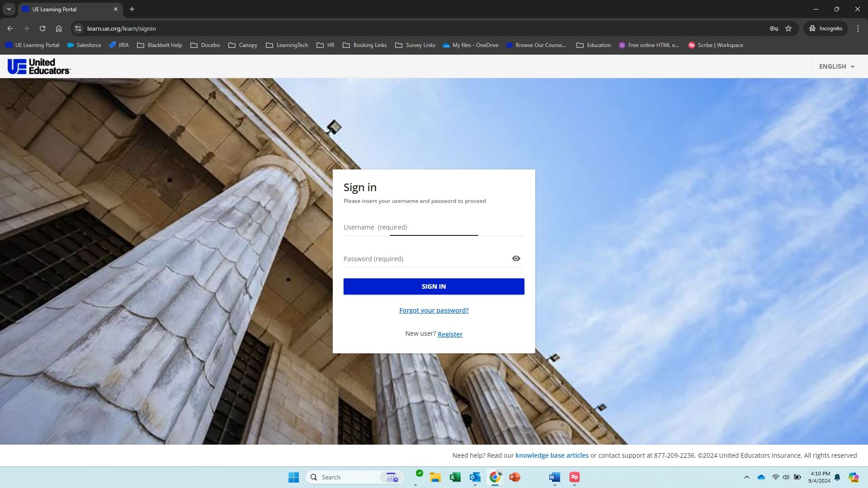Open the JIRA bookmark
868x488 pixels.
click(x=119, y=45)
